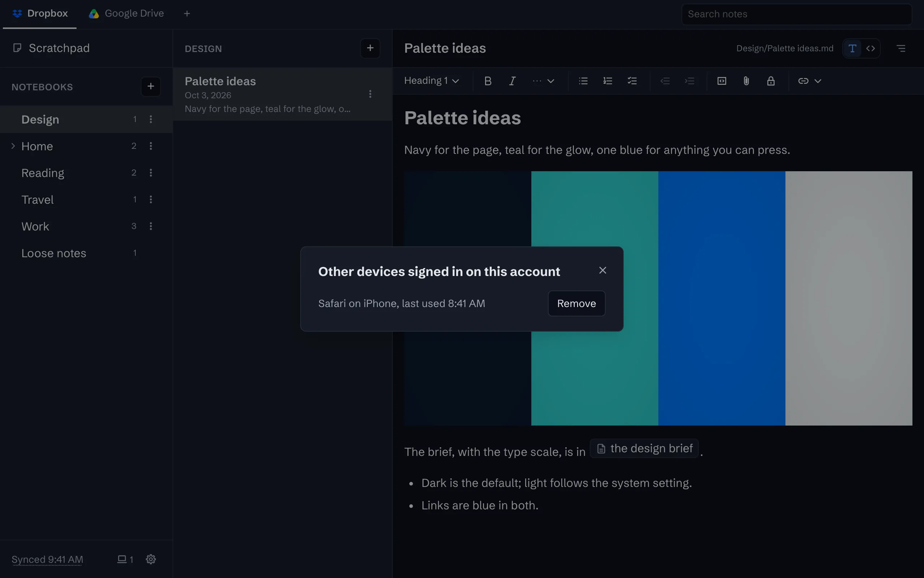Image resolution: width=924 pixels, height=578 pixels.
Task: Insert a code block
Action: [x=722, y=81]
